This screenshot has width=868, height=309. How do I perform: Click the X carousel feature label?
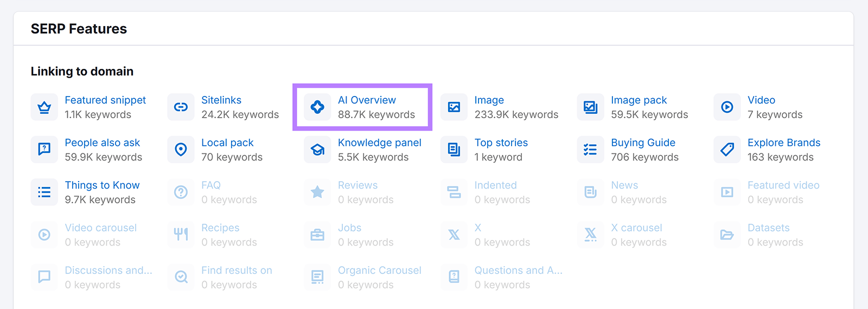pyautogui.click(x=636, y=228)
